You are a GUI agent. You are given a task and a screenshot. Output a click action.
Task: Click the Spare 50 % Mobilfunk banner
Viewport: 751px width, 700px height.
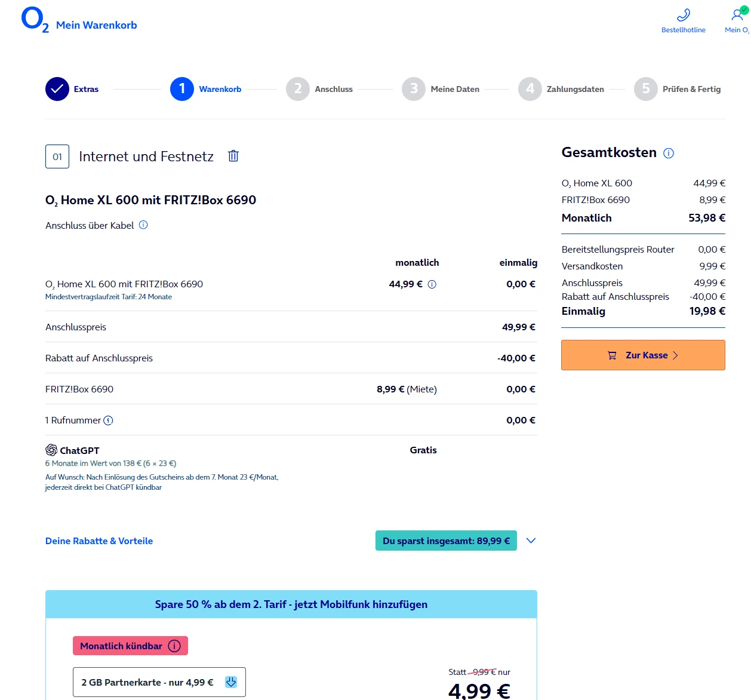click(291, 604)
